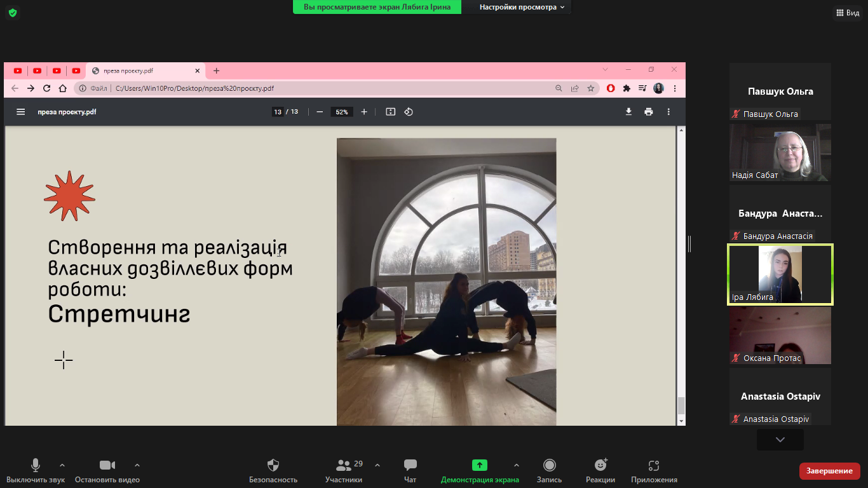Select Надія Сабат video thumbnail
The image size is (868, 488).
(x=780, y=152)
